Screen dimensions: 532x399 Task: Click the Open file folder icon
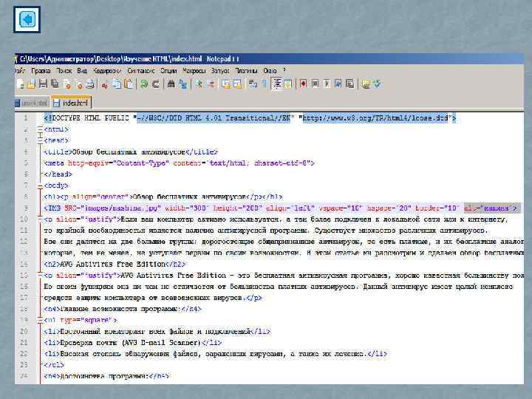pyautogui.click(x=31, y=83)
